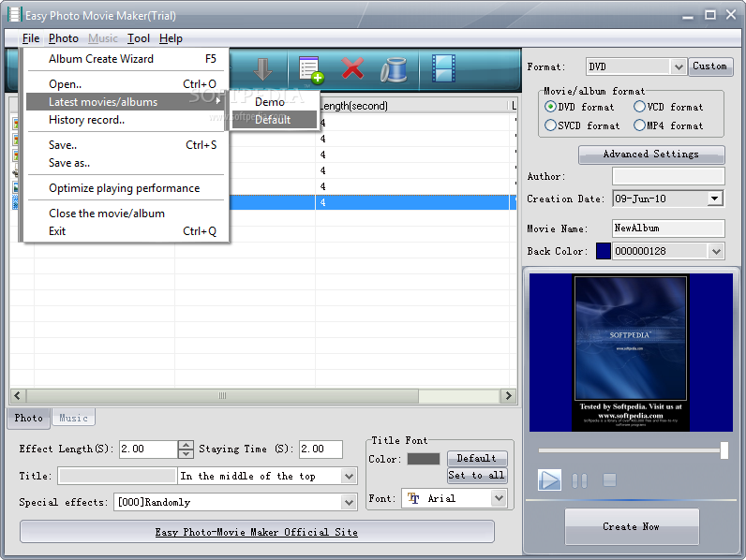Switch to the Music tab
Screen dimensions: 746x560
pos(73,419)
